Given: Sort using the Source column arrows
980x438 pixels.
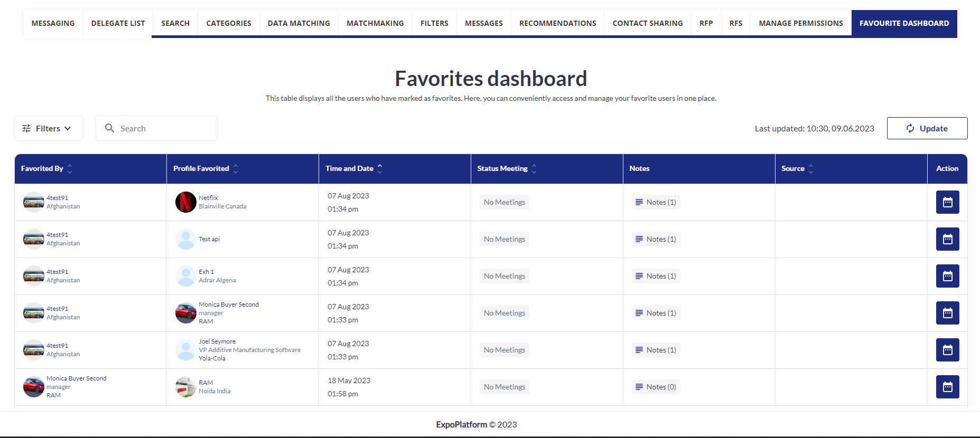Looking at the screenshot, I should tap(811, 169).
